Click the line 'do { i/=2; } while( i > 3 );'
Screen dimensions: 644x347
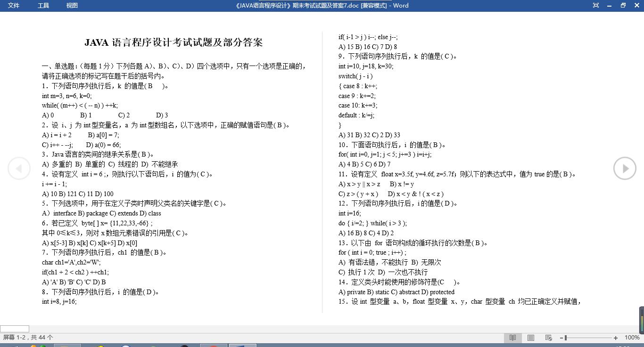pos(372,223)
